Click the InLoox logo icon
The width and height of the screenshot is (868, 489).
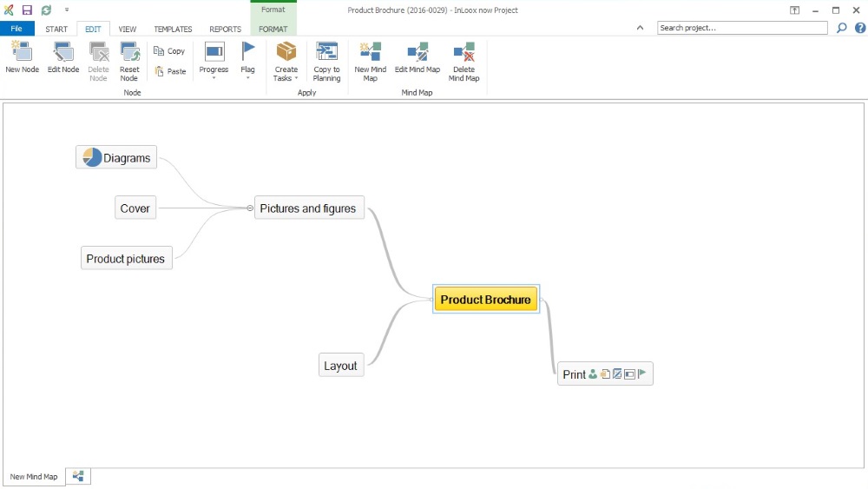(9, 10)
